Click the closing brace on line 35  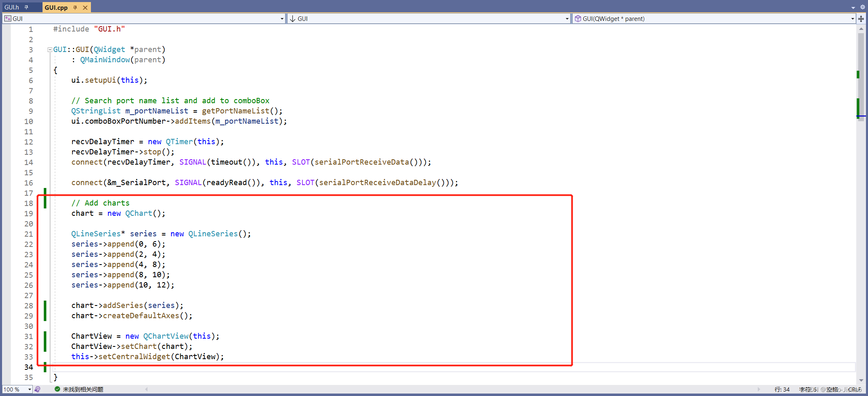pos(55,377)
